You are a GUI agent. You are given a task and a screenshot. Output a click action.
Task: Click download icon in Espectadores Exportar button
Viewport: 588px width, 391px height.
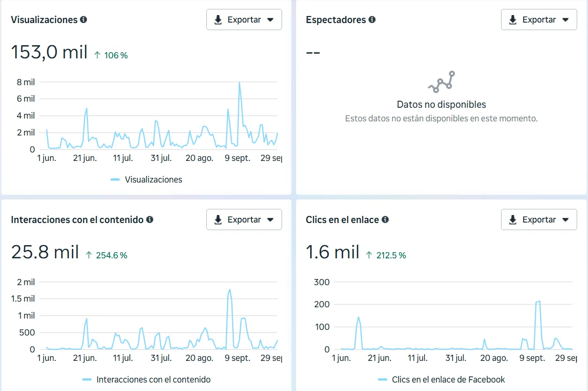click(x=513, y=20)
